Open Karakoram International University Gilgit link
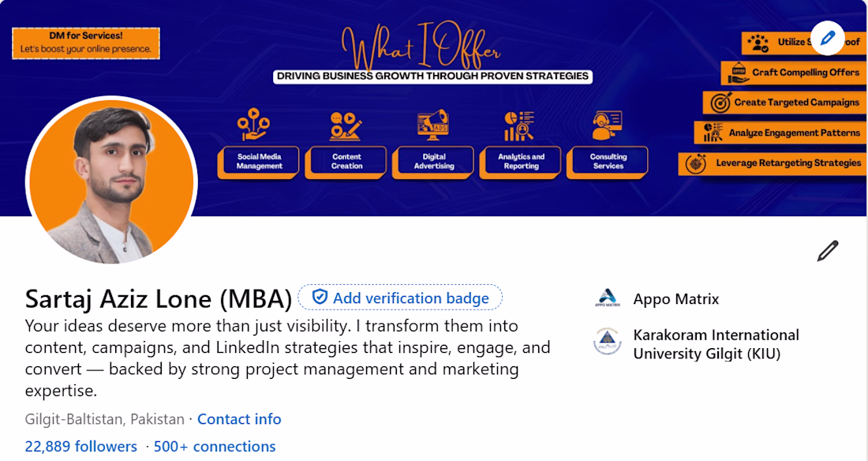 [x=716, y=344]
